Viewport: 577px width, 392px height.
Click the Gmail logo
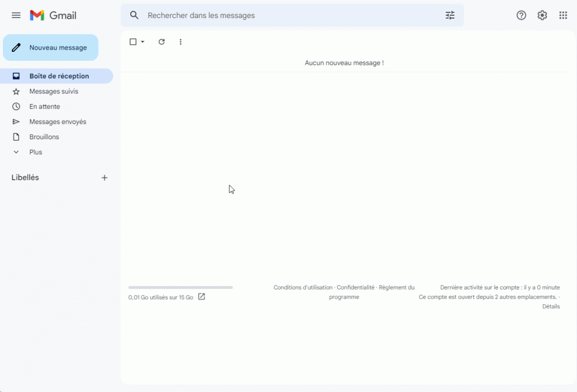click(x=53, y=15)
